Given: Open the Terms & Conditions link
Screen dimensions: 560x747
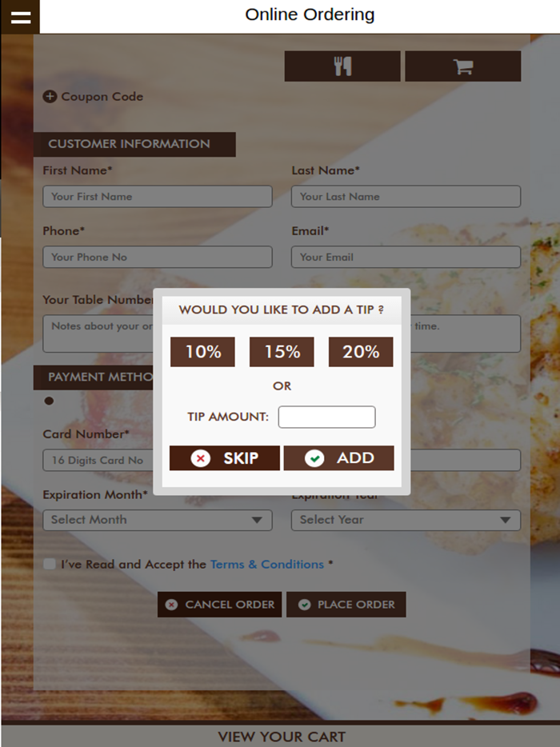Looking at the screenshot, I should (266, 565).
